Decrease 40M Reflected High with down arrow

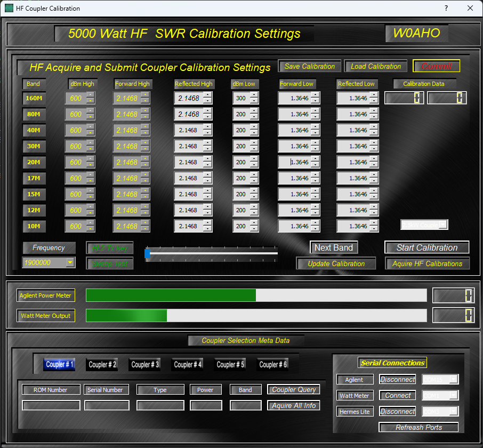(x=207, y=133)
